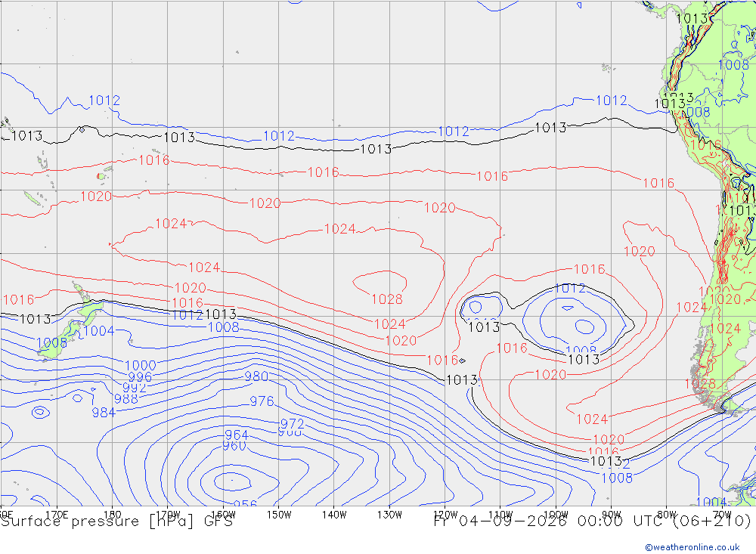Pick the blue 960 isobar label
Viewport: 756px width, 554px height.
point(234,446)
